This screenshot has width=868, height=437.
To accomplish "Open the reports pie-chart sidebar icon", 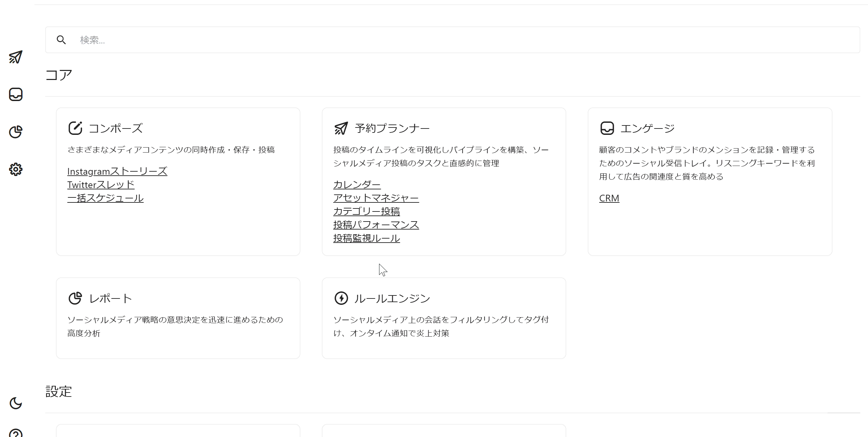I will click(x=15, y=132).
